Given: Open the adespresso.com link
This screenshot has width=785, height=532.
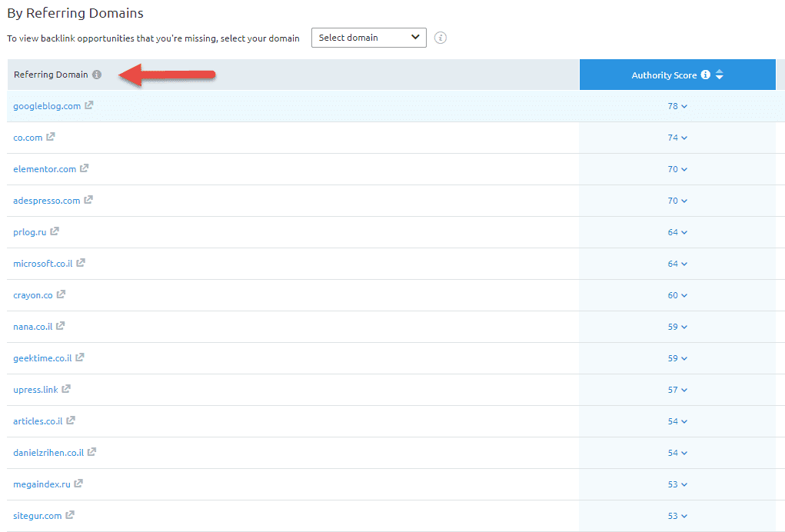Looking at the screenshot, I should pyautogui.click(x=47, y=201).
